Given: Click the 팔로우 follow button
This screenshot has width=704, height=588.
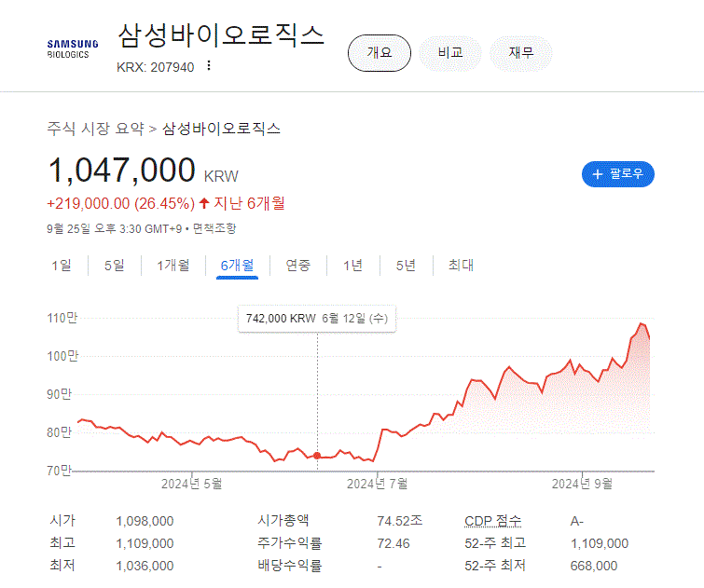Looking at the screenshot, I should click(617, 174).
